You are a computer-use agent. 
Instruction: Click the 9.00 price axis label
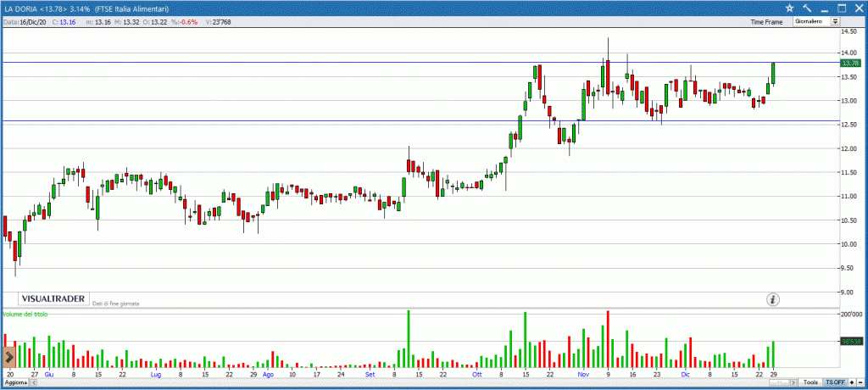pos(849,292)
